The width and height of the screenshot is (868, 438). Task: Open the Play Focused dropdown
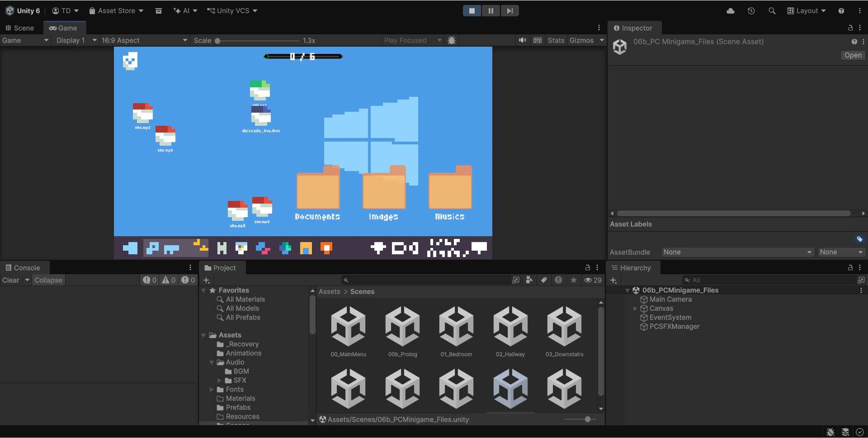[413, 40]
